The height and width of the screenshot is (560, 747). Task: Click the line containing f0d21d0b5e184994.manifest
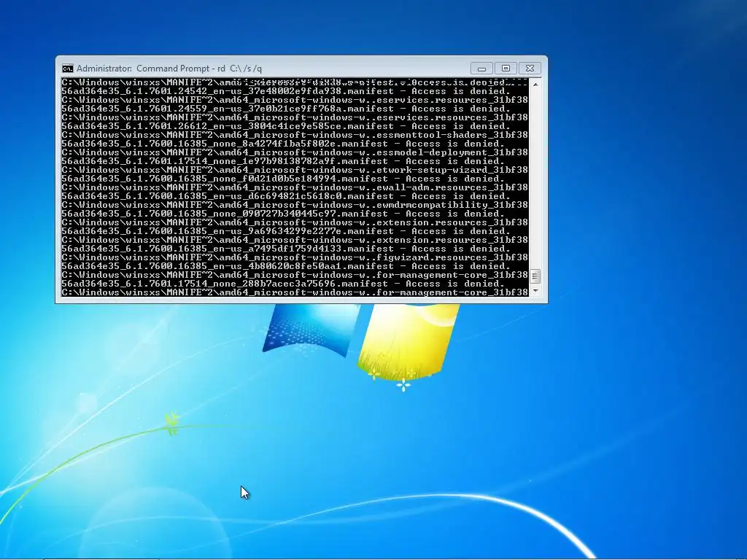pos(283,179)
